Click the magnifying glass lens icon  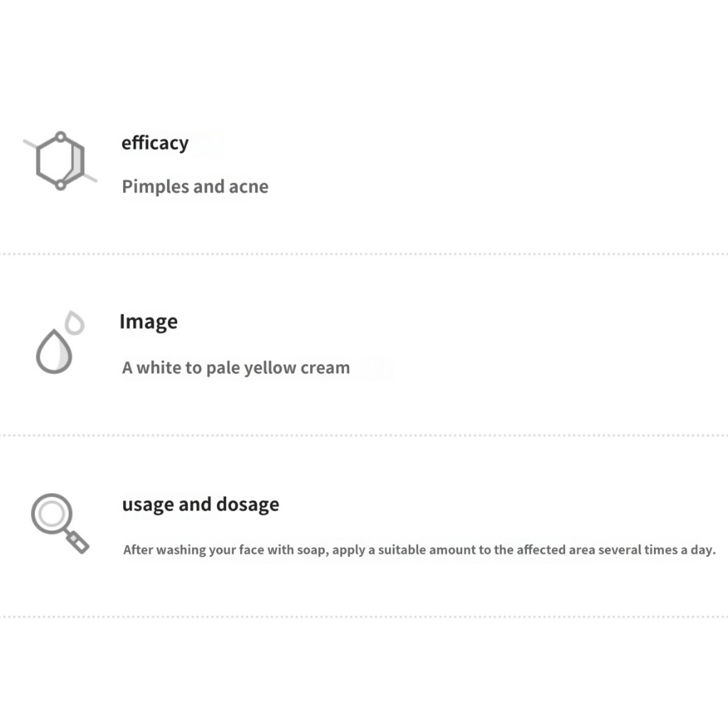pyautogui.click(x=51, y=514)
